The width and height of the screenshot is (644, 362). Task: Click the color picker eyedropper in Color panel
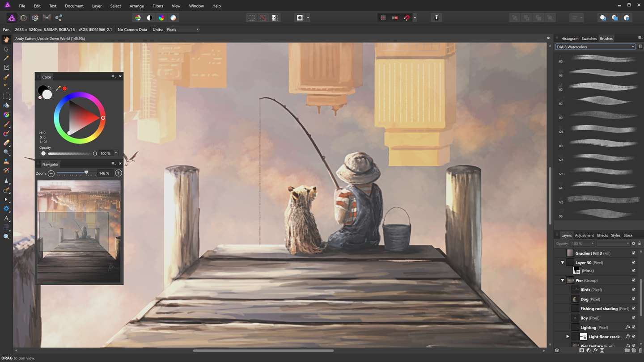pos(58,88)
